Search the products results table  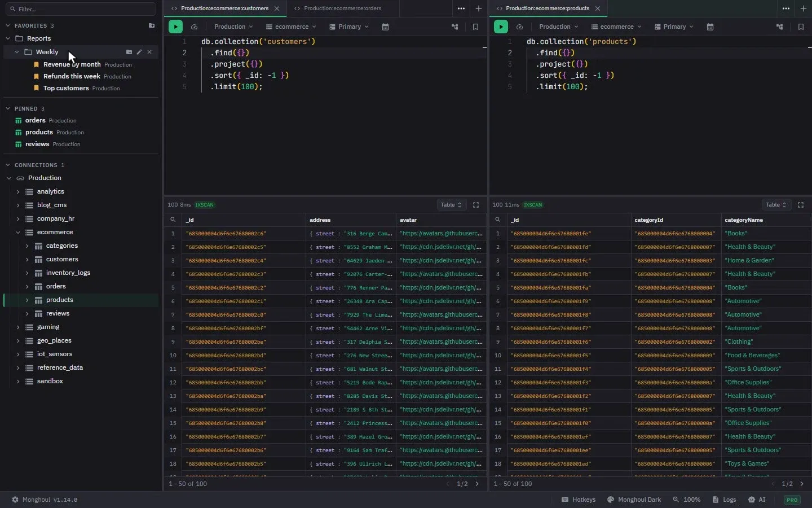pyautogui.click(x=497, y=220)
